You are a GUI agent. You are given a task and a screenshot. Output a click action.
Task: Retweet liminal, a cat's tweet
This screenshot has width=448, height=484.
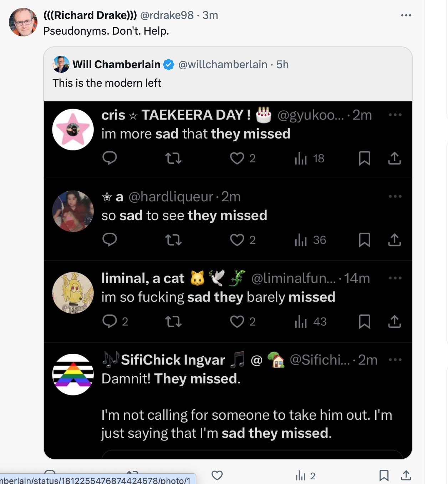point(173,322)
